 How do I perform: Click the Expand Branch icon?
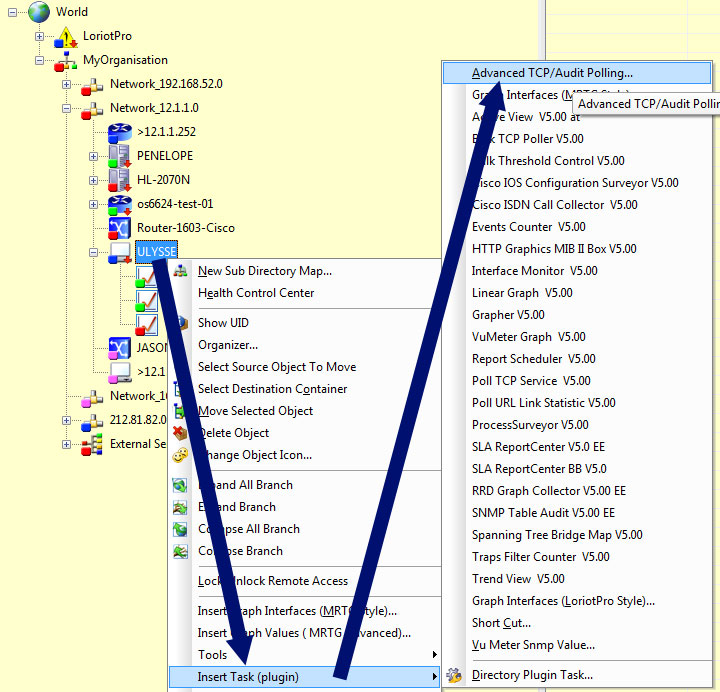[180, 507]
